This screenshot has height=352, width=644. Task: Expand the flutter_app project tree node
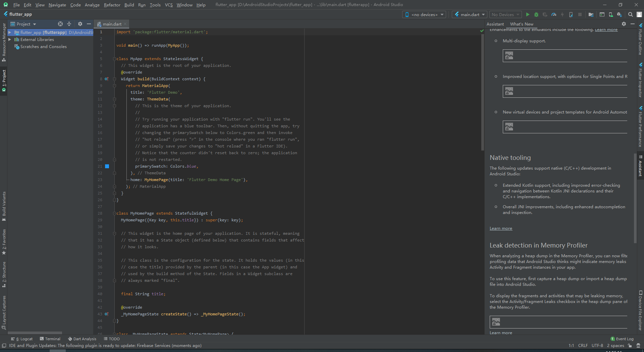[x=10, y=32]
